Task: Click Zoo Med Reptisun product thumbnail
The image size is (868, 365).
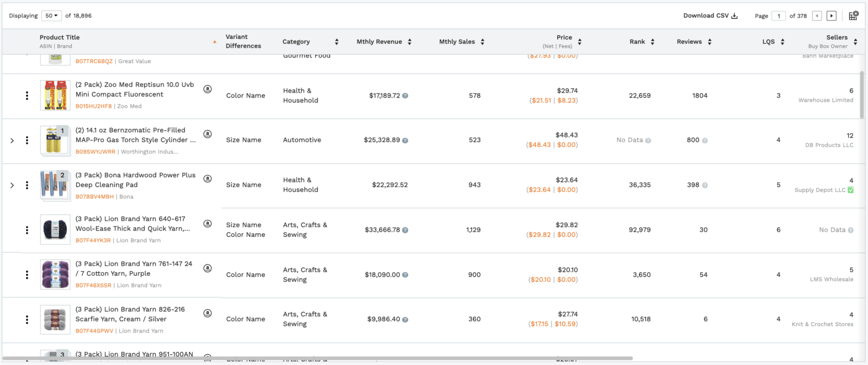Action: click(x=55, y=95)
